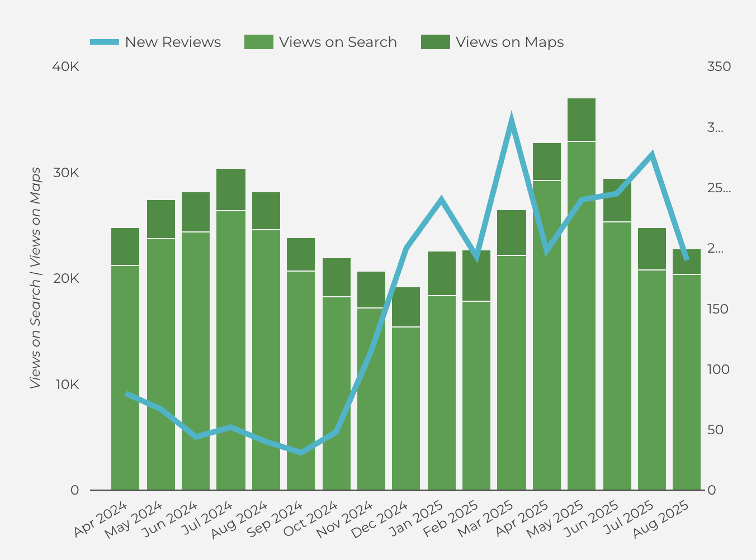The width and height of the screenshot is (756, 560).
Task: Toggle the Views on Search legend label
Action: 338,42
